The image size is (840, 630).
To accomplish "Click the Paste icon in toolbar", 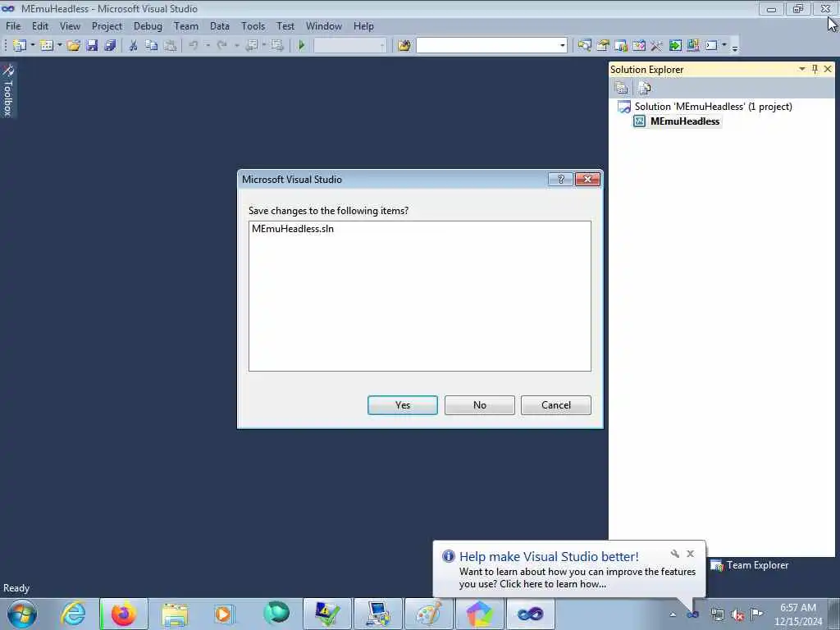I will pyautogui.click(x=170, y=46).
